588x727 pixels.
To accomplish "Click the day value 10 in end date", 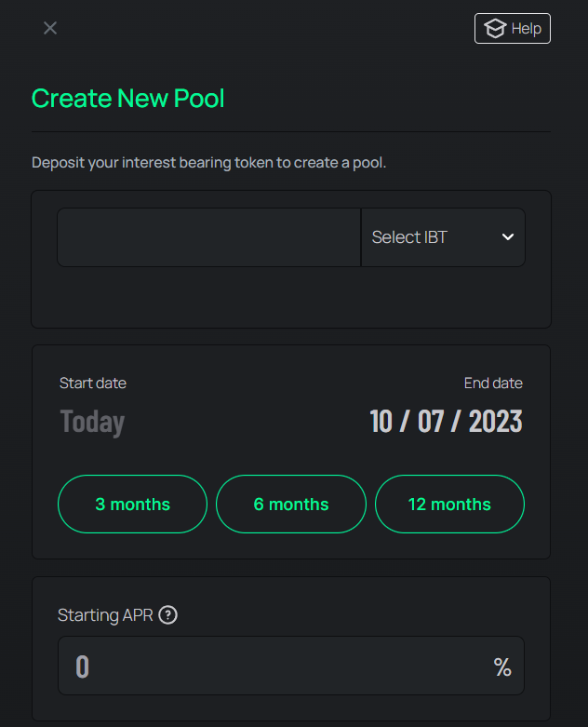I will pyautogui.click(x=381, y=422).
